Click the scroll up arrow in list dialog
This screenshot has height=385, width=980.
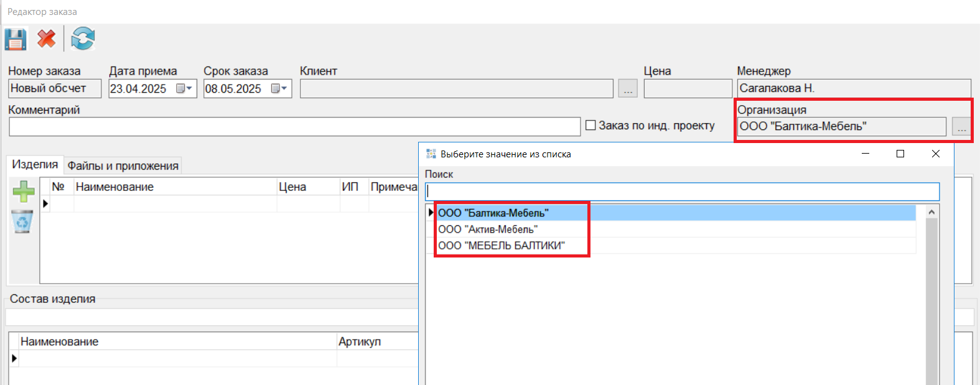click(x=931, y=212)
